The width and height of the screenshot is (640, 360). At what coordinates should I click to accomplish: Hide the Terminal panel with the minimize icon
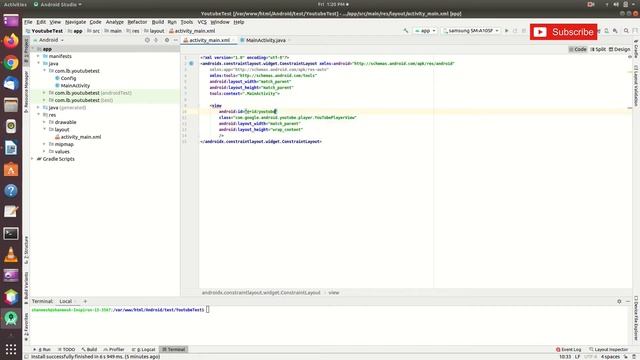(628, 301)
